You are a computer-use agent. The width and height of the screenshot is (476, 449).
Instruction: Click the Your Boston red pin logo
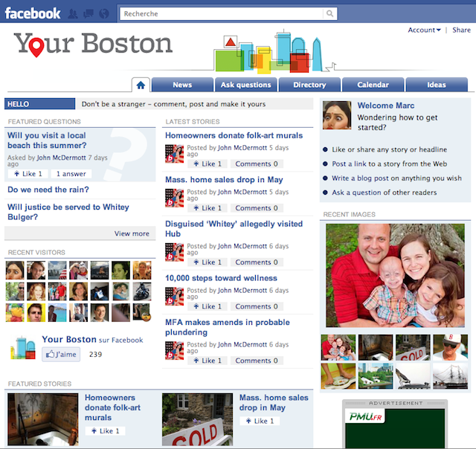coord(31,46)
